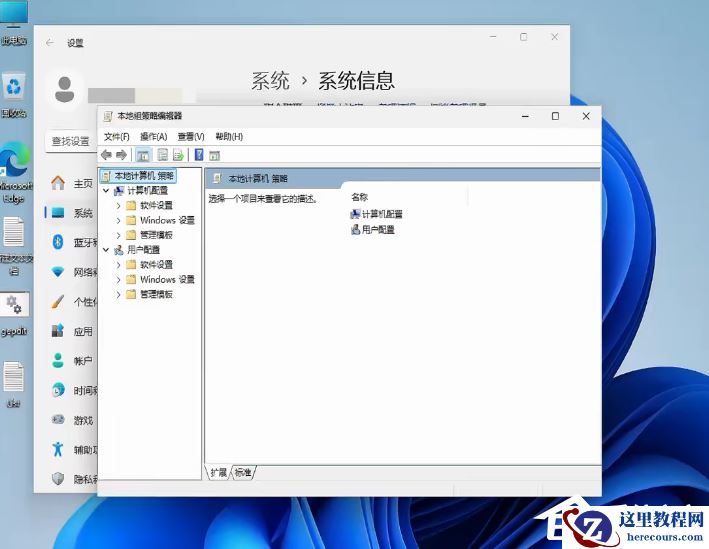This screenshot has width=709, height=549.
Task: Toggle the Show/Hide Console Tree toolbar icon
Action: click(143, 155)
